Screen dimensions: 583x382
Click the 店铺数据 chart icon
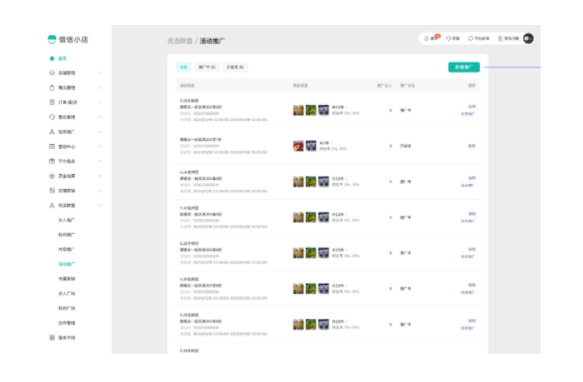(52, 190)
